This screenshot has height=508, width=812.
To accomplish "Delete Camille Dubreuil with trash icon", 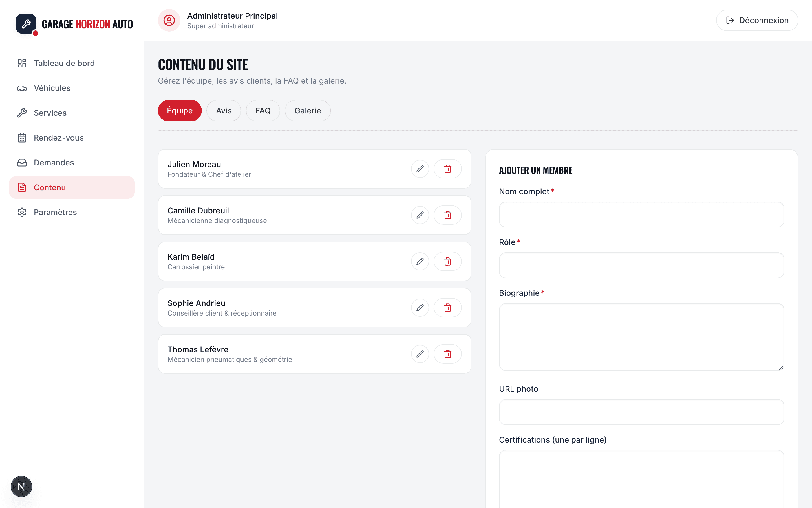I will click(x=448, y=215).
